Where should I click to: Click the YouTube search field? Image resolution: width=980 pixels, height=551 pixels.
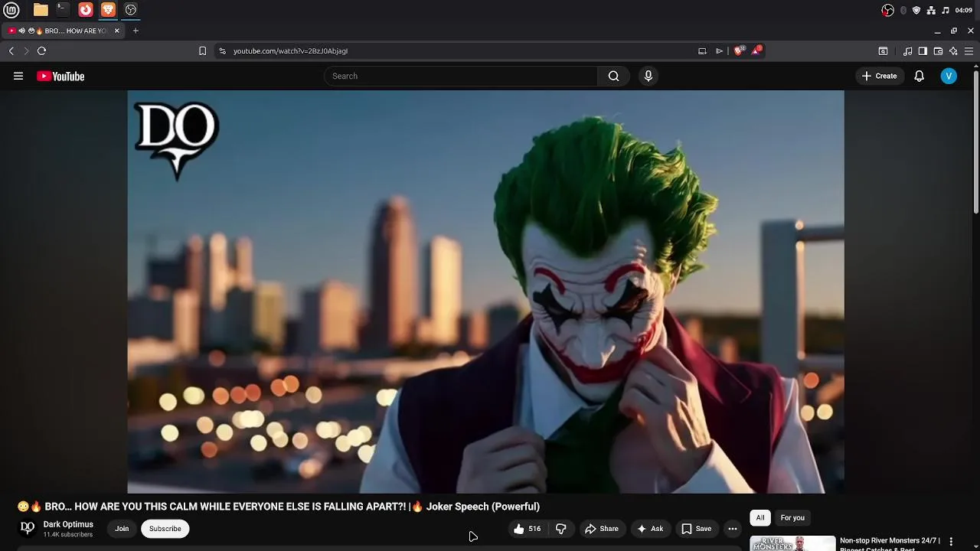click(461, 76)
